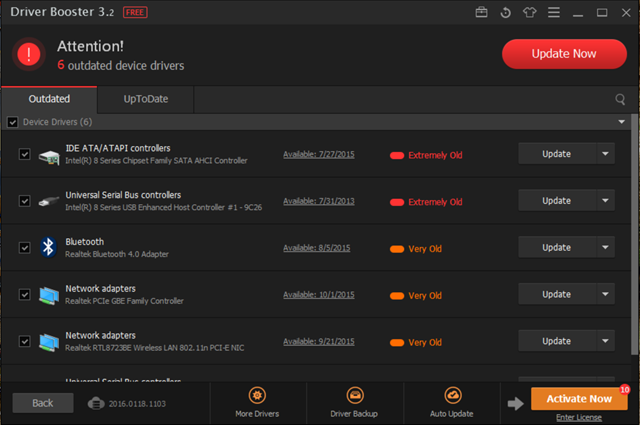Click 'Realtek Bluetooth 4.0 Adapter' text
The image size is (640, 425).
(117, 254)
